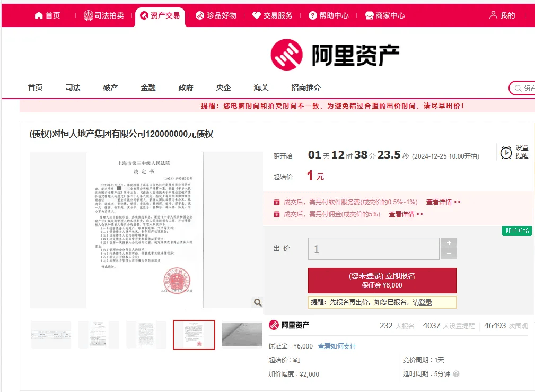The height and width of the screenshot is (392, 535).
Task: Click the home icon beside 首页 in red bar
Action: click(39, 15)
